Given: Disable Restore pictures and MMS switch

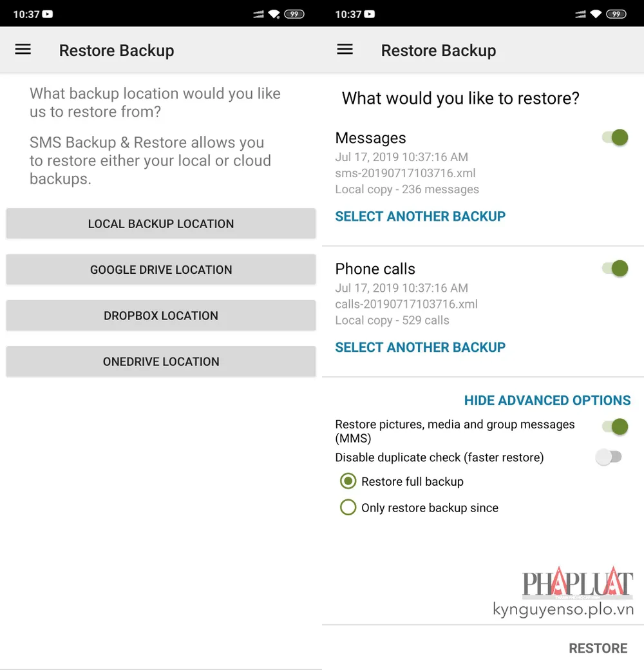Looking at the screenshot, I should (x=615, y=426).
